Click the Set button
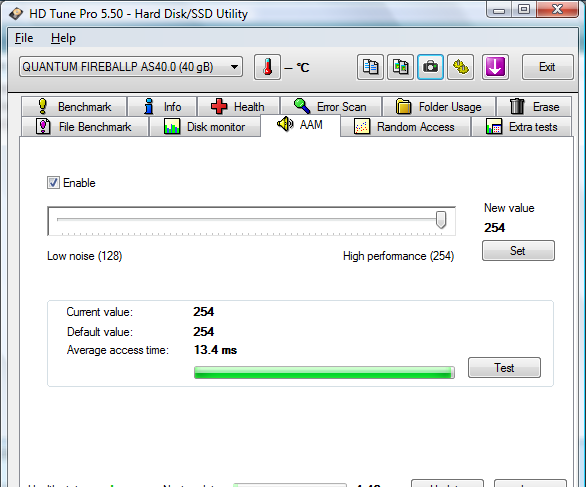 pos(518,250)
